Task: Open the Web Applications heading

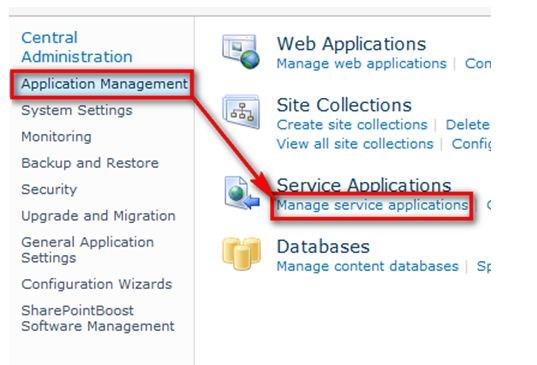Action: point(351,44)
